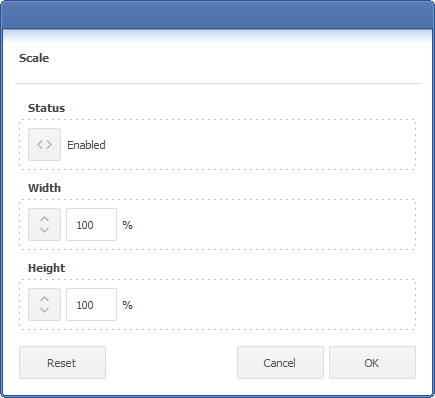Image resolution: width=435 pixels, height=398 pixels.
Task: Click the Width section label
Action: pyautogui.click(x=44, y=188)
